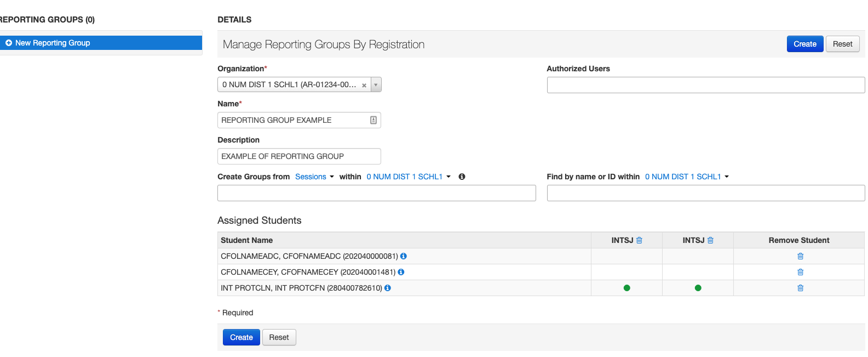Focus the Description text field
Viewport: 868px width, 357px height.
coord(299,156)
